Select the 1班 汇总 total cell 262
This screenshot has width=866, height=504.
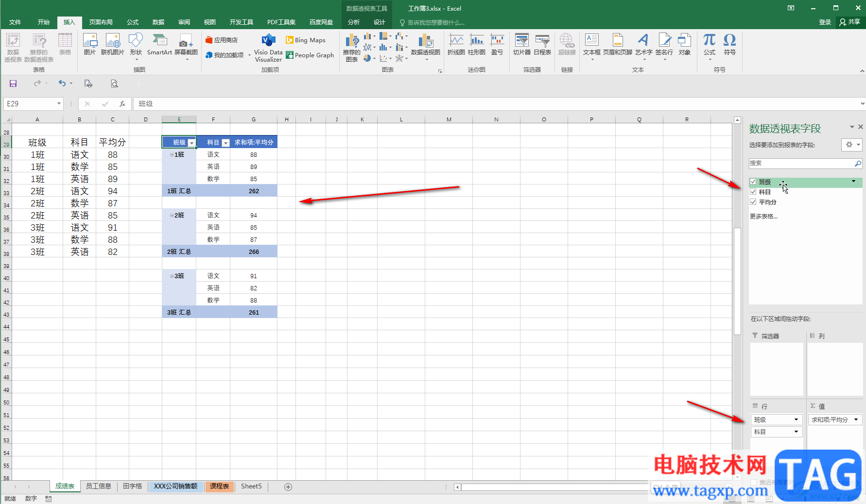coord(254,191)
